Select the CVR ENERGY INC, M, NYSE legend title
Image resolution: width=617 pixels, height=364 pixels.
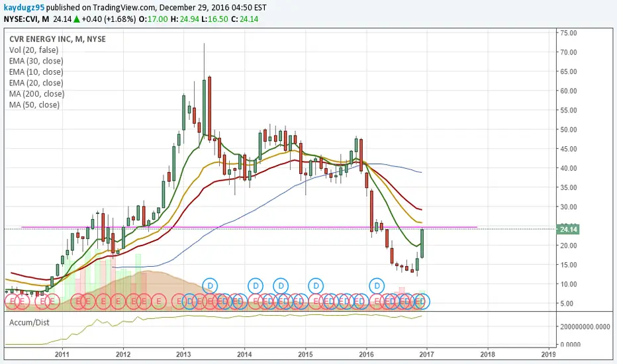pos(58,39)
